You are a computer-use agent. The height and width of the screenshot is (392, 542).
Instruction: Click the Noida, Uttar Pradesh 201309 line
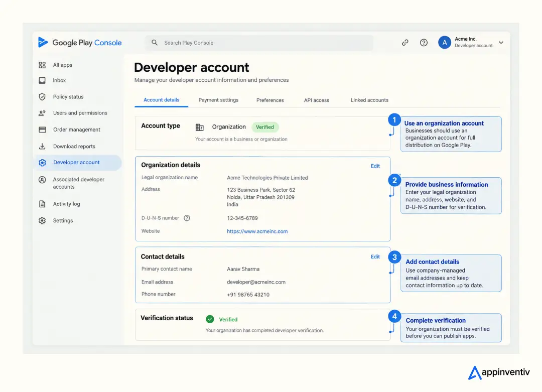point(260,197)
